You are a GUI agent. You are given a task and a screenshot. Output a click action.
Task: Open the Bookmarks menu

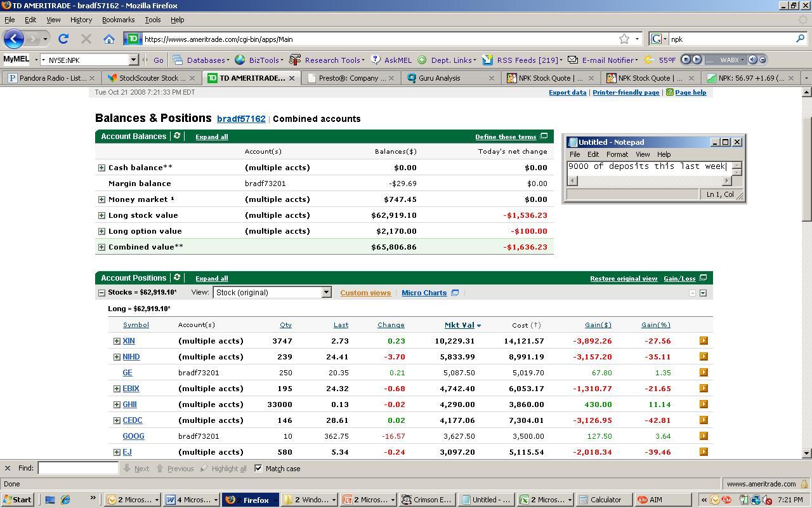[118, 20]
